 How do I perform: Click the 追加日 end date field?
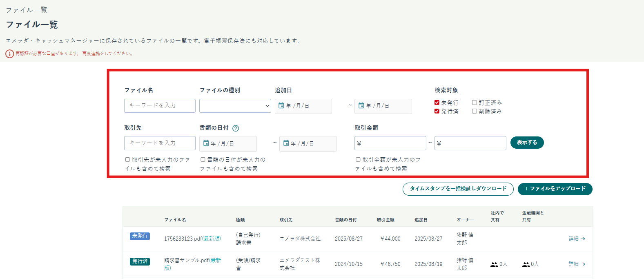pyautogui.click(x=383, y=106)
